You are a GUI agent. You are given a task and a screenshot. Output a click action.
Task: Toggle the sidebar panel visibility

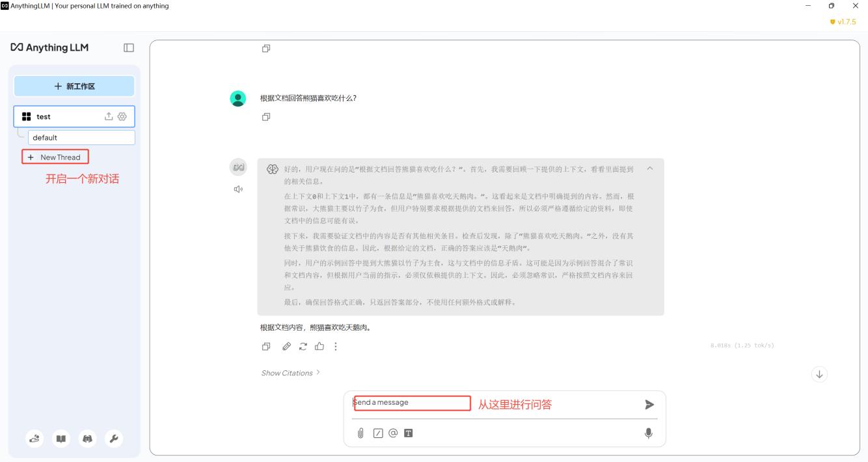(129, 48)
